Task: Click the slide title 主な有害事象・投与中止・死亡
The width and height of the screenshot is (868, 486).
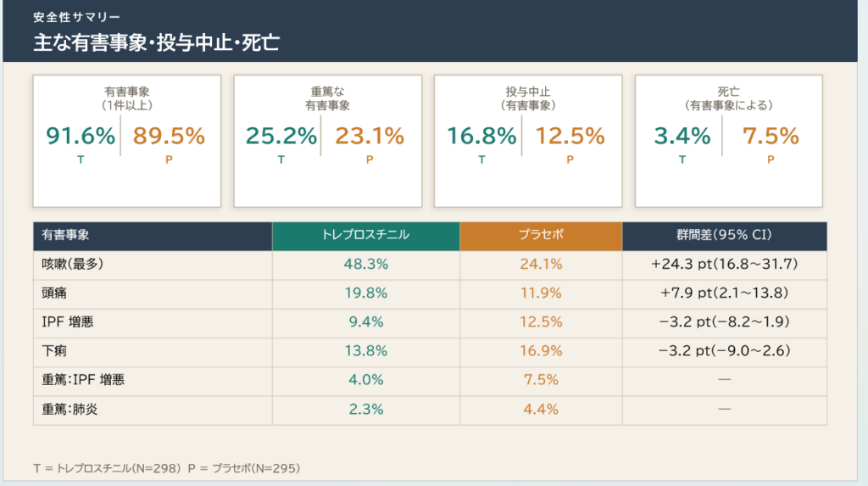Action: pos(157,41)
